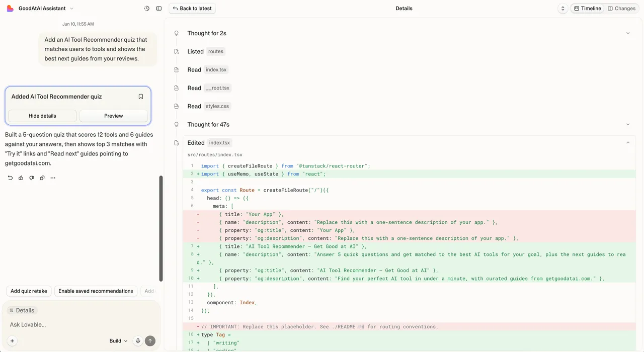Toggle the sidebar panel layout icon
The width and height of the screenshot is (644, 352).
point(159,9)
